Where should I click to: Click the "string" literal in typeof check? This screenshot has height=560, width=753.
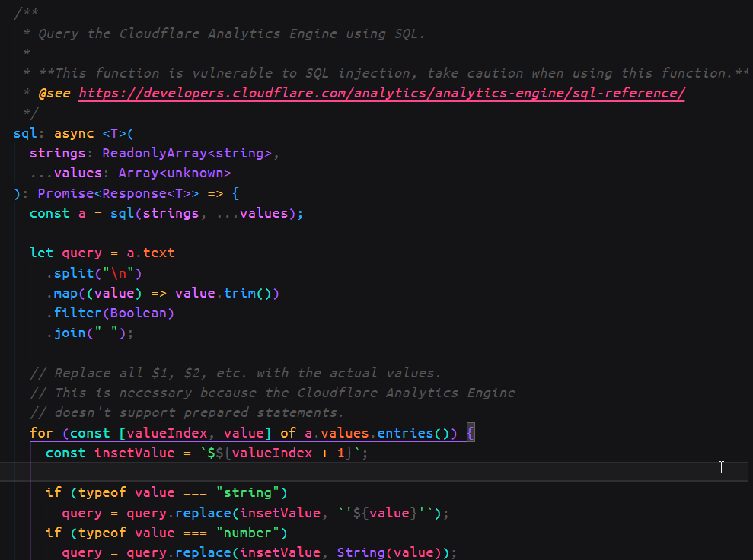pos(251,492)
